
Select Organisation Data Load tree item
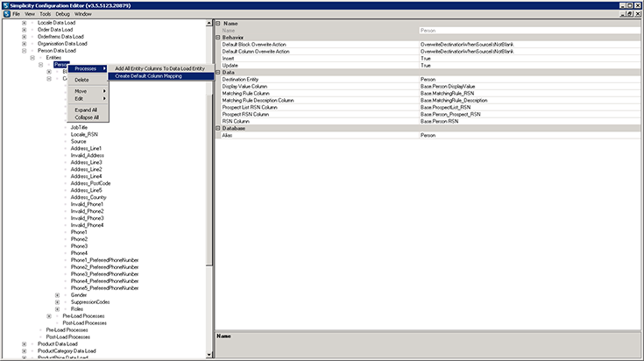pyautogui.click(x=62, y=44)
